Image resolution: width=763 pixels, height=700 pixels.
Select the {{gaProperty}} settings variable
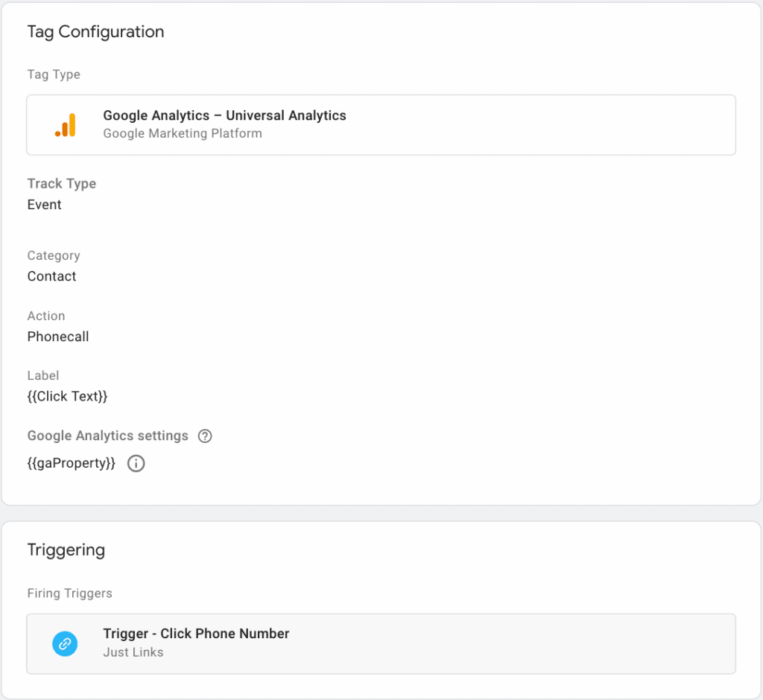coord(71,463)
